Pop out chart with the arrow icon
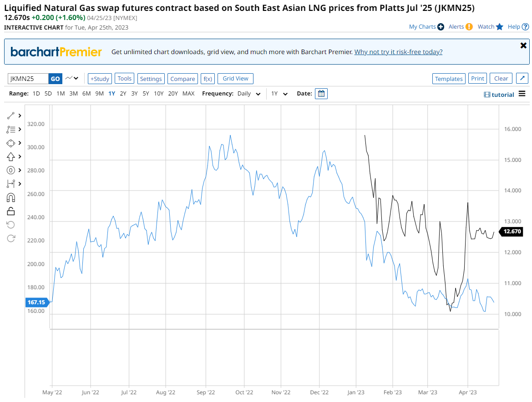Image resolution: width=532 pixels, height=402 pixels. point(522,79)
